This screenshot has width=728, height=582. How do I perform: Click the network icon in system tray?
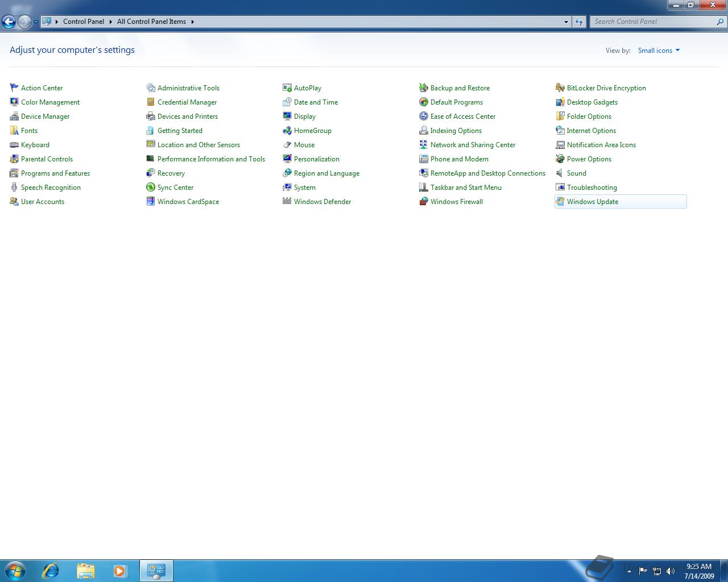tap(657, 571)
